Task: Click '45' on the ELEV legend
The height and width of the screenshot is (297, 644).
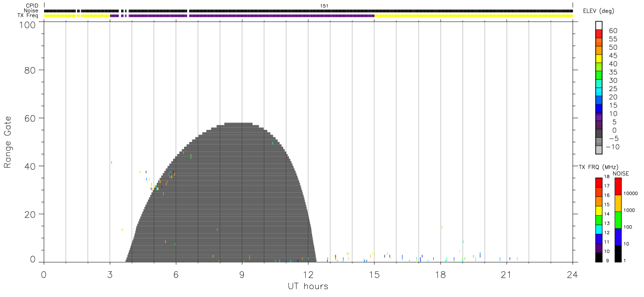Action: (x=613, y=56)
